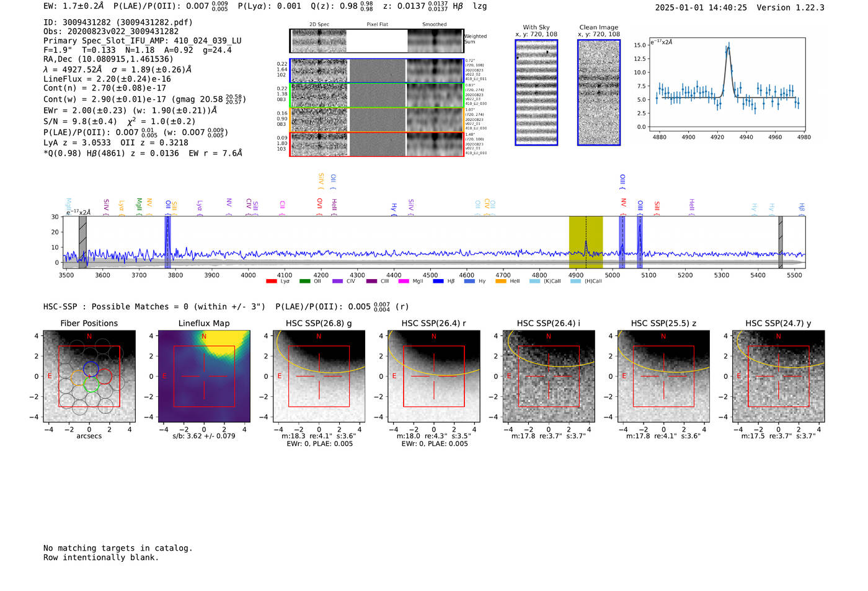
Task: Click the CIV purple legend swatch
Action: (x=337, y=281)
